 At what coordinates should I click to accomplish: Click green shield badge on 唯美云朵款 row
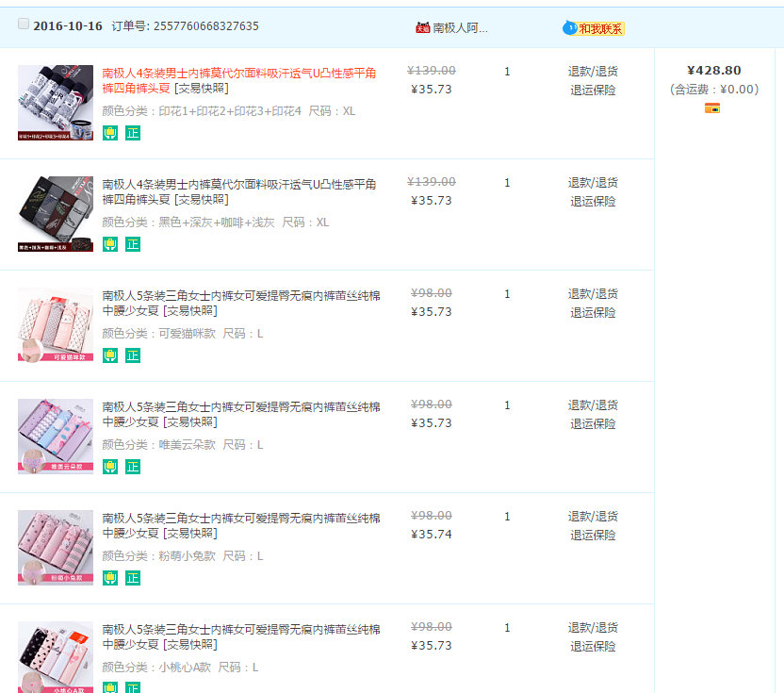[110, 467]
